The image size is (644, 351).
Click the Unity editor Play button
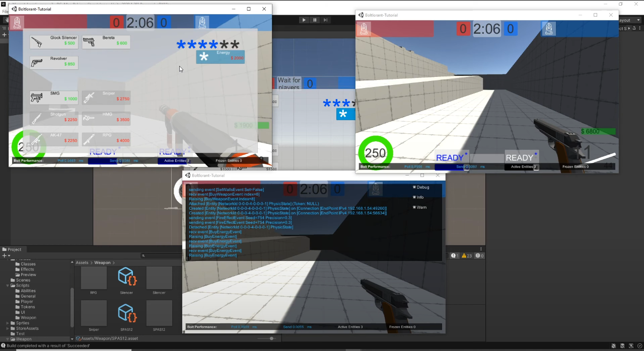[x=304, y=20]
